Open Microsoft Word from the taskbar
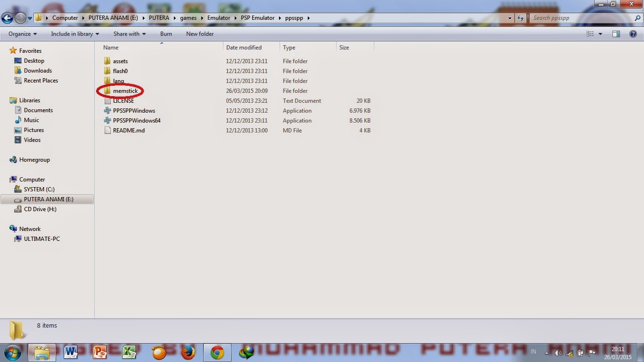This screenshot has width=644, height=362. click(71, 352)
